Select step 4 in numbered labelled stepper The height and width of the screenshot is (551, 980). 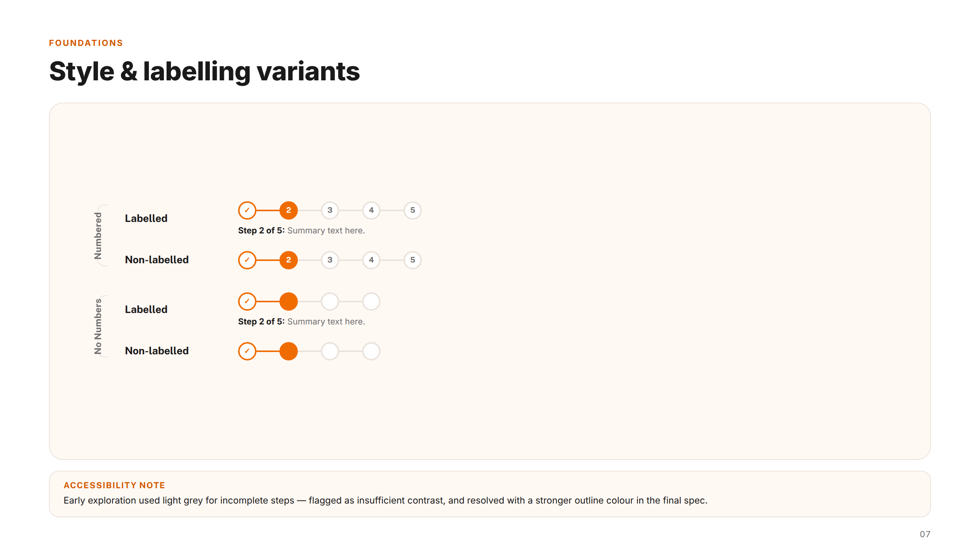371,210
